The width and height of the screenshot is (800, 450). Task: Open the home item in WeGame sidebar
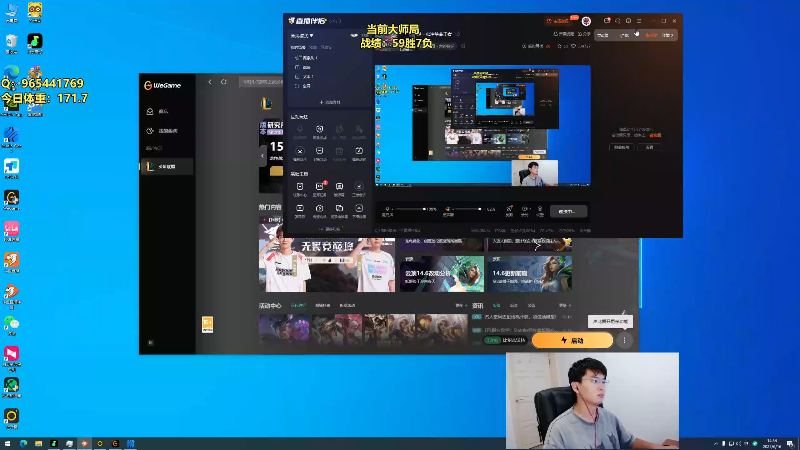pos(166,111)
